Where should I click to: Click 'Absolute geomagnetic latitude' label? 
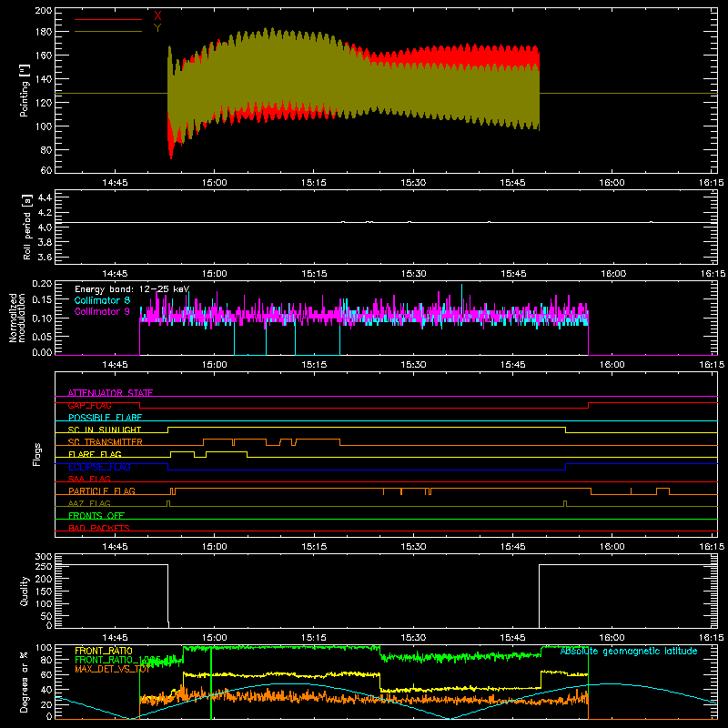629,652
